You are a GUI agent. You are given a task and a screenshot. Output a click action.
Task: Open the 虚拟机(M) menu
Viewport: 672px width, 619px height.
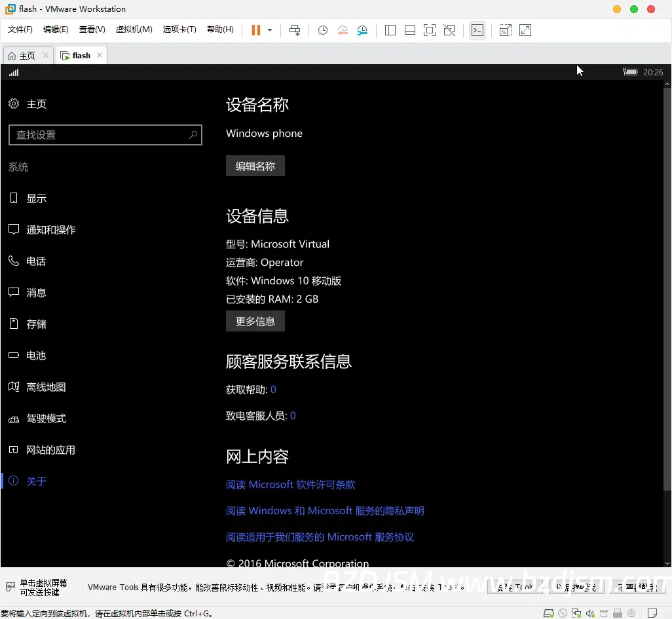[x=134, y=29]
